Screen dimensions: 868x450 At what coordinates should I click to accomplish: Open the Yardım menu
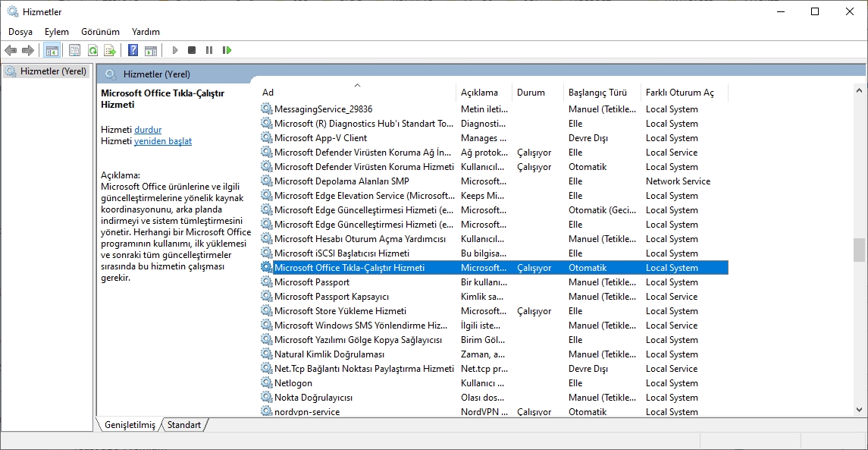(x=146, y=32)
